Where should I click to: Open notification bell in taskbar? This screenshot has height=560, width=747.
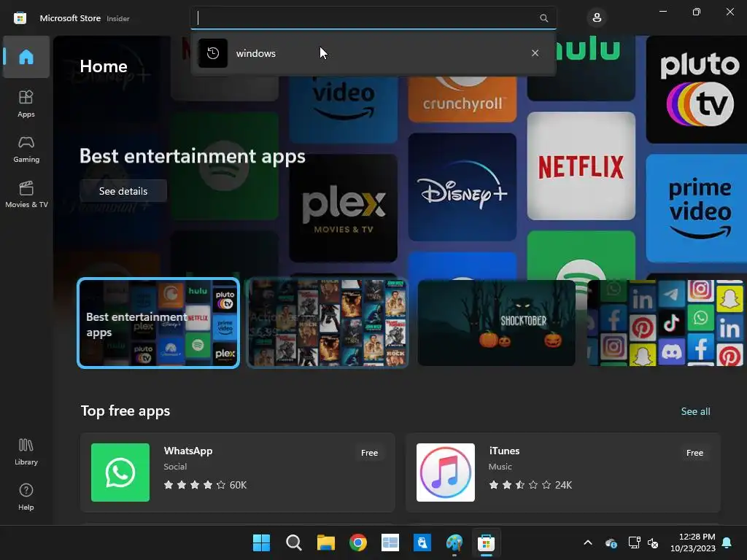727,542
